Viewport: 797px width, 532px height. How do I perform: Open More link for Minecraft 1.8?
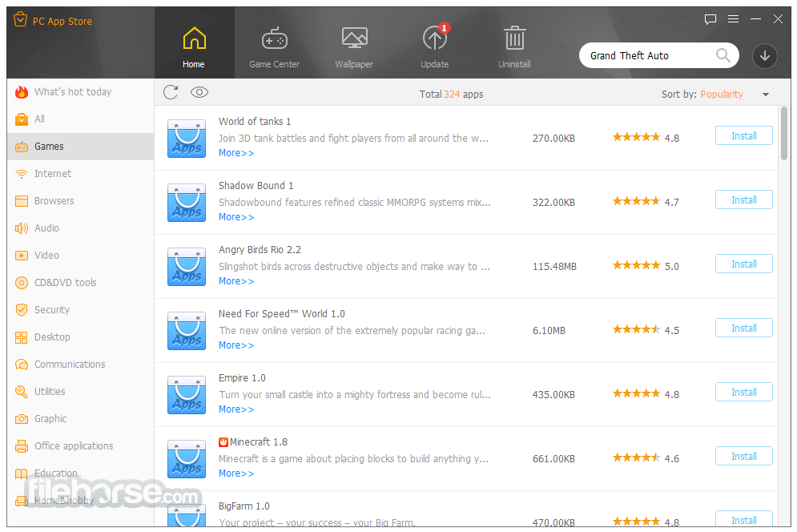coord(236,474)
